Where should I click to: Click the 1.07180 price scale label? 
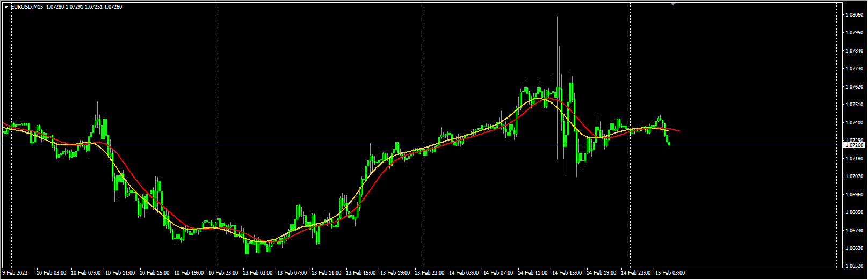tap(854, 159)
